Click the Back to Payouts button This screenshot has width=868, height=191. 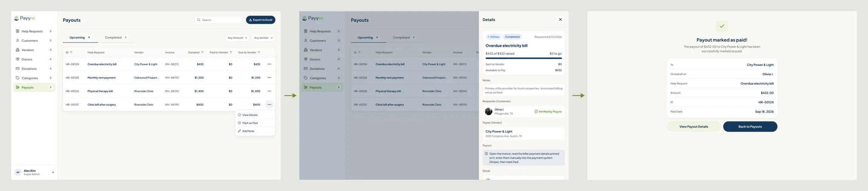click(750, 126)
